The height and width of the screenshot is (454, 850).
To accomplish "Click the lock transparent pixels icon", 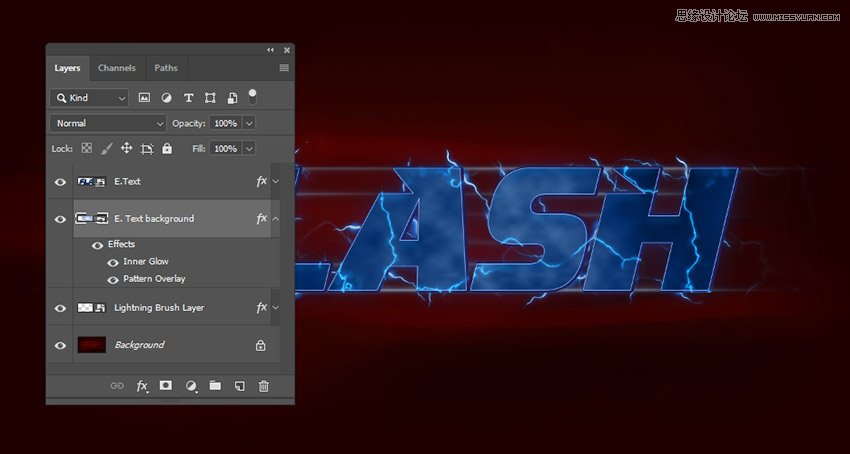I will (x=87, y=148).
